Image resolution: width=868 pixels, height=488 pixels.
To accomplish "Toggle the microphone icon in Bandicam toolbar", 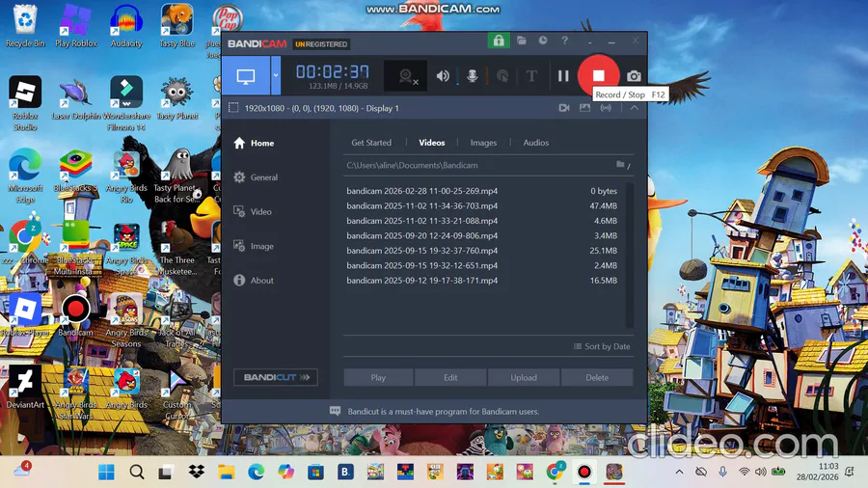I will [x=473, y=76].
